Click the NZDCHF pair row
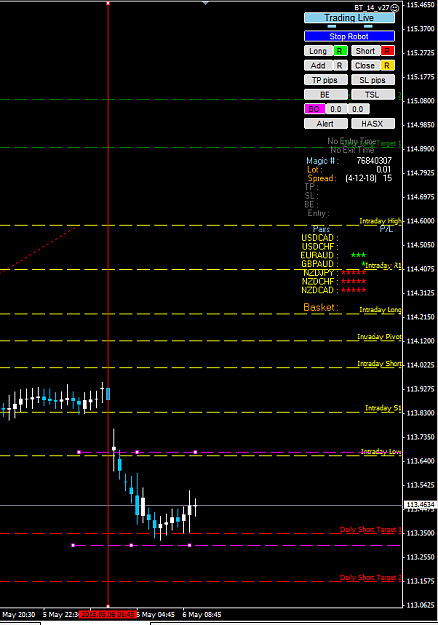Screen dimensions: 438x625 pos(334,282)
